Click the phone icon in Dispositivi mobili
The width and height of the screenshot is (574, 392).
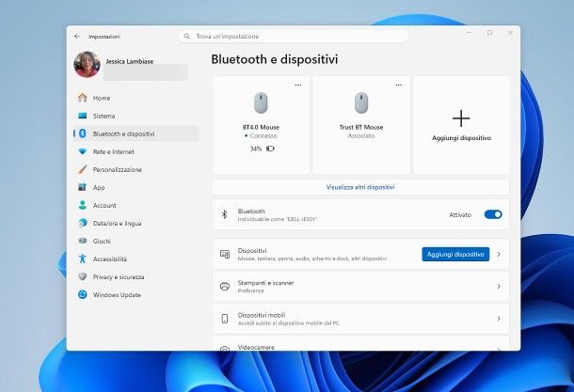click(x=225, y=319)
